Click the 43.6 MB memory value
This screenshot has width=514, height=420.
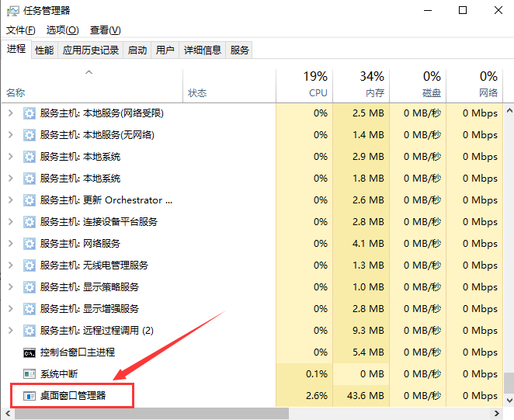(x=366, y=396)
